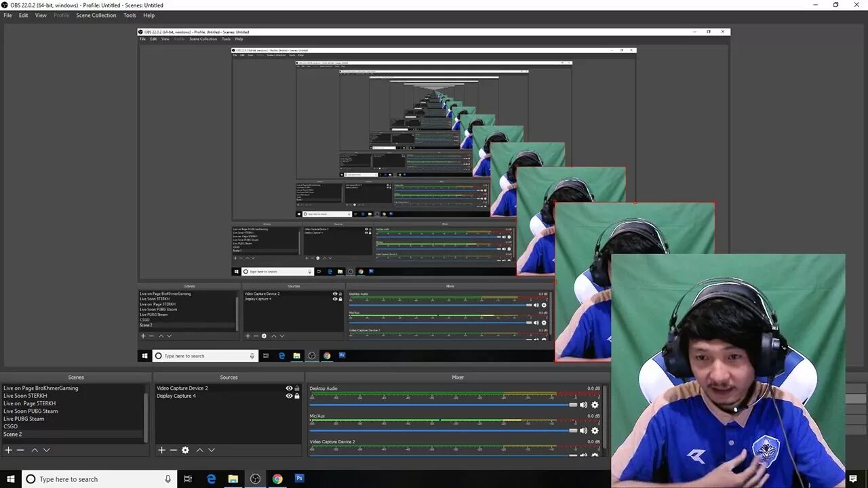This screenshot has height=488, width=868.
Task: Open Google Chrome from the taskbar
Action: pos(277,479)
